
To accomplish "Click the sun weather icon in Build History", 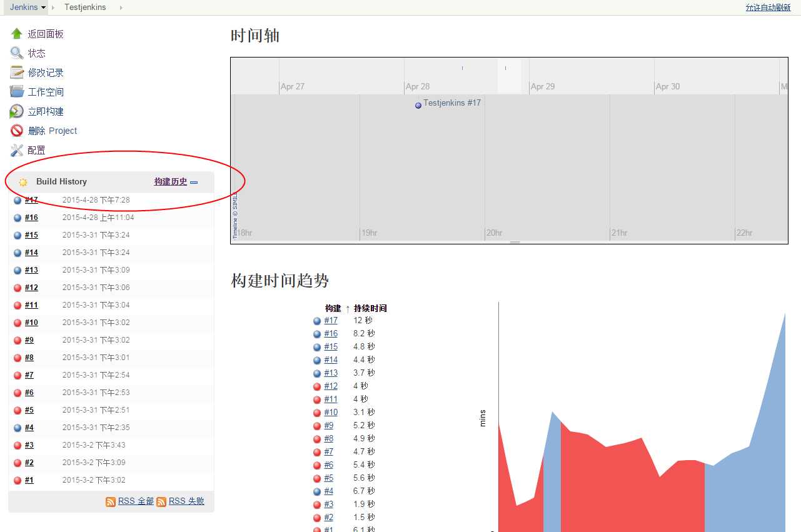I will pos(23,182).
